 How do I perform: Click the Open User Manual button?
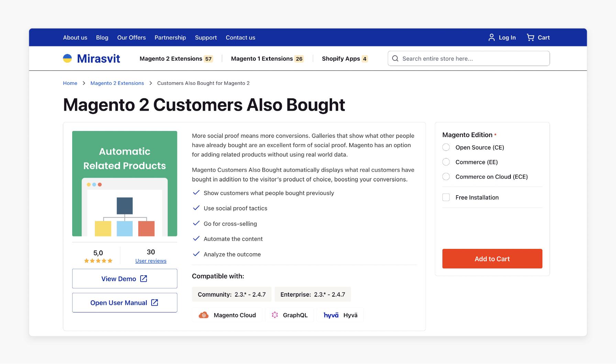click(125, 302)
